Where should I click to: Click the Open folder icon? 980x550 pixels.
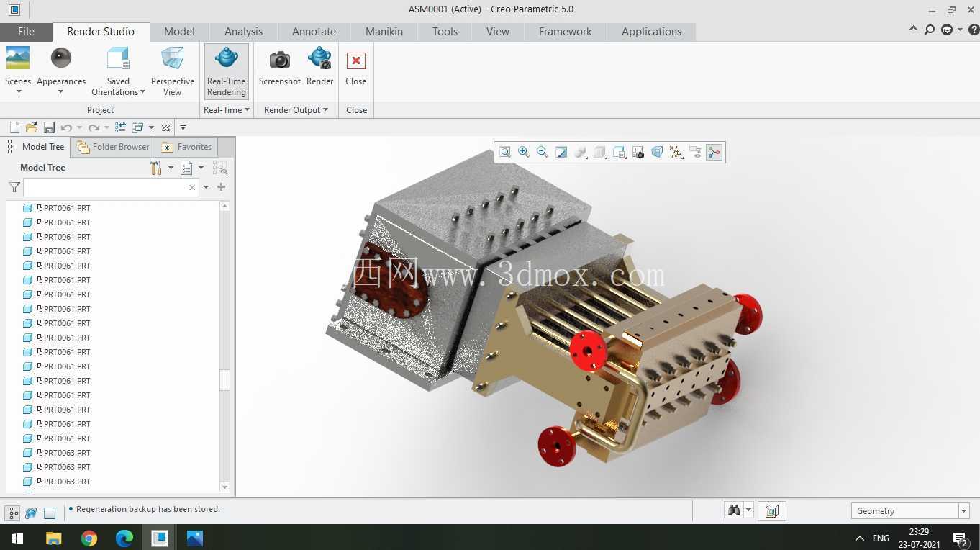[x=31, y=127]
